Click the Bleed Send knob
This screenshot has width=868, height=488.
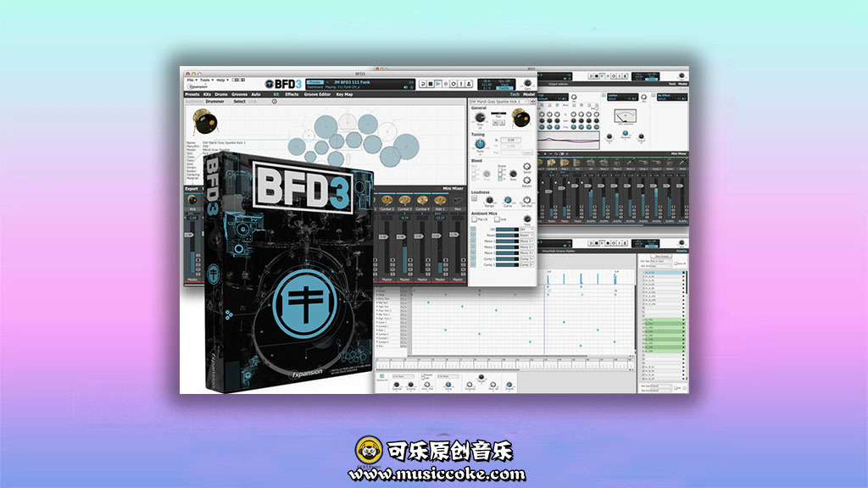[x=527, y=167]
